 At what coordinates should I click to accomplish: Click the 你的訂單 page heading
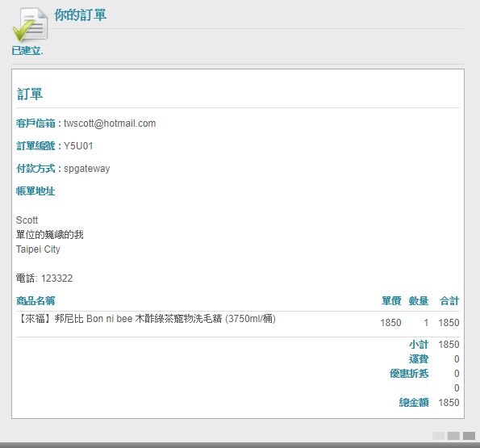click(x=81, y=15)
